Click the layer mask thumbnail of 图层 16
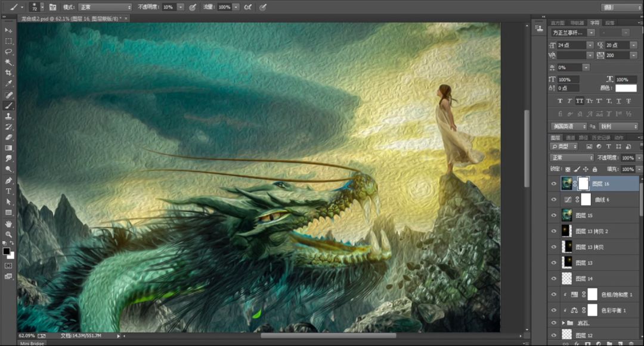Viewport: 644px width, 346px height. point(584,183)
